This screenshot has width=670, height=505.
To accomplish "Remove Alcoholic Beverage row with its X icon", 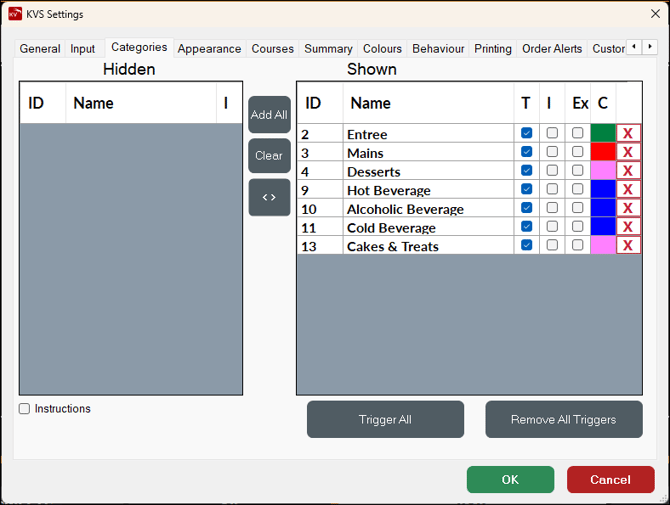I will [x=628, y=208].
